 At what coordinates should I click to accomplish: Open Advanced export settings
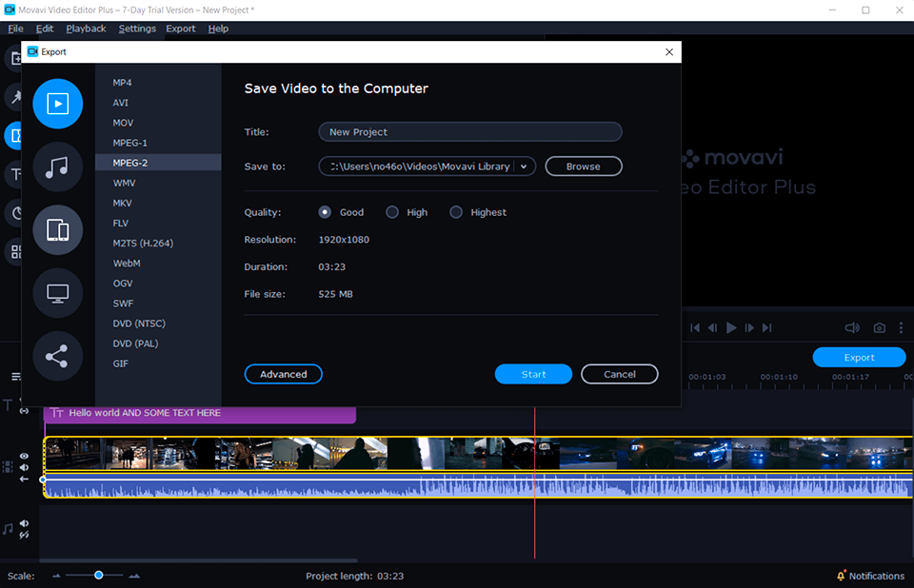(284, 374)
